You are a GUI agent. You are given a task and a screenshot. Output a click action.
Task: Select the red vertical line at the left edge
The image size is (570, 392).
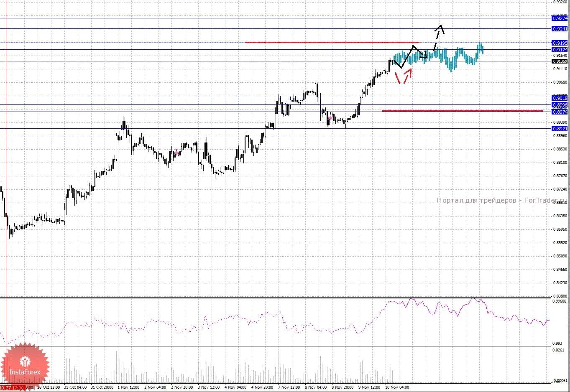6,167
